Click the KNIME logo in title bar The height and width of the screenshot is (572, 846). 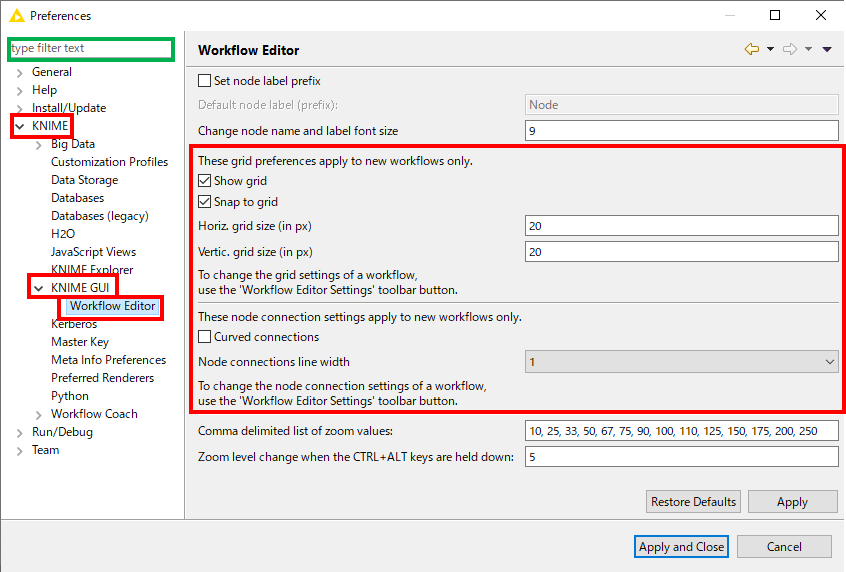(17, 16)
